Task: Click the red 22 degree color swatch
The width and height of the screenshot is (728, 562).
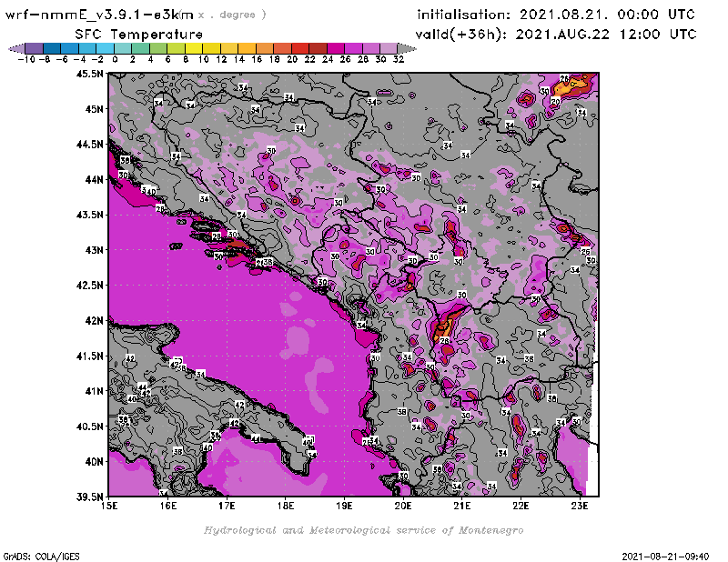Action: (318, 48)
